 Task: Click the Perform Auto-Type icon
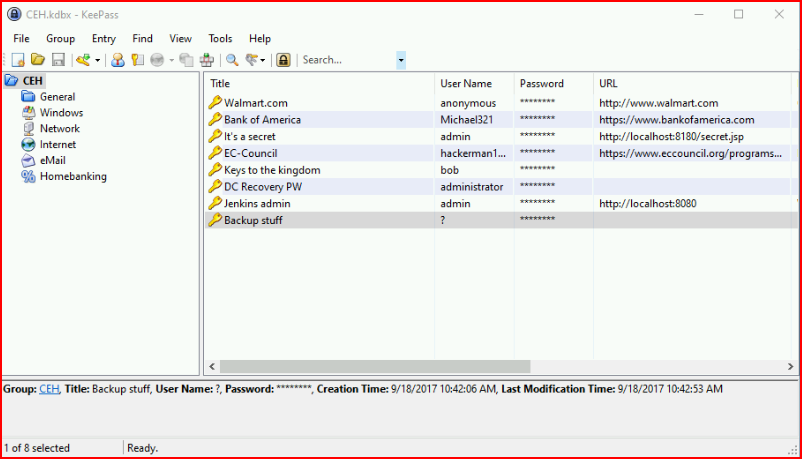click(x=207, y=60)
